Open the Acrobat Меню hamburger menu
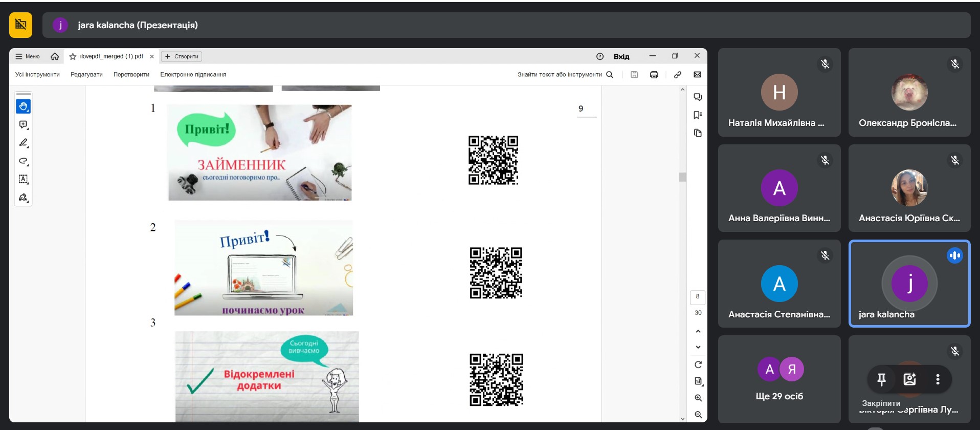Screen dimensions: 980x430 [28, 56]
